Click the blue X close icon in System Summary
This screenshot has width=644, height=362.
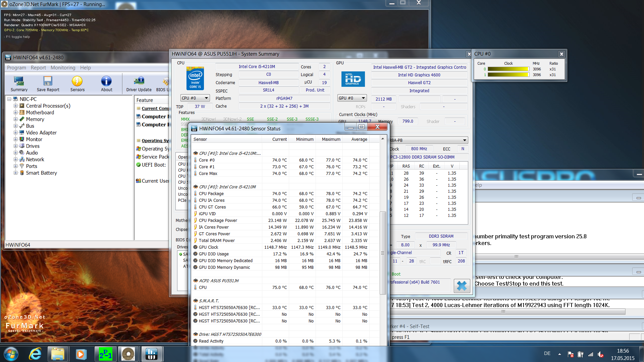coord(462,286)
